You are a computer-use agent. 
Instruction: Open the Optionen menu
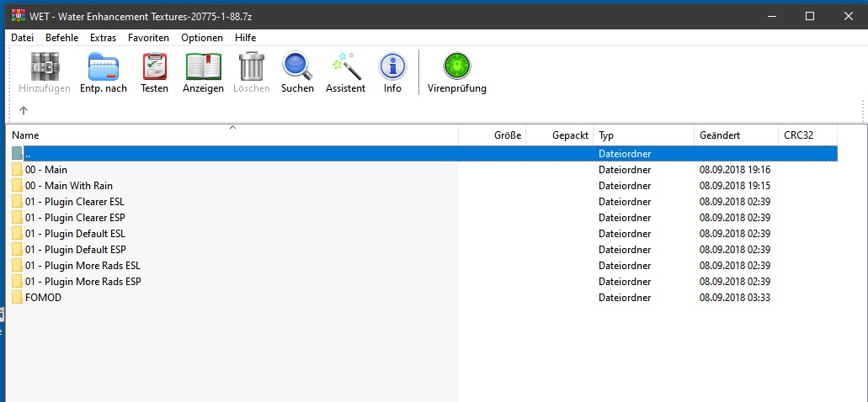[x=202, y=38]
